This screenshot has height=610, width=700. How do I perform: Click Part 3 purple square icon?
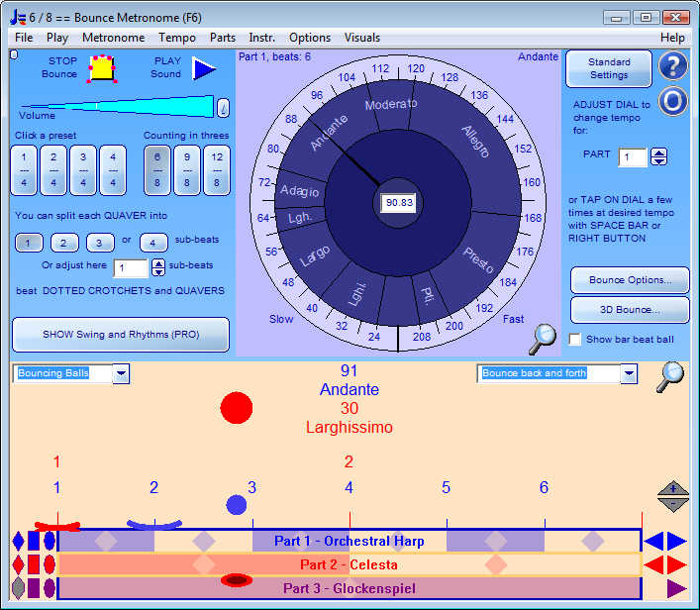pos(34,588)
